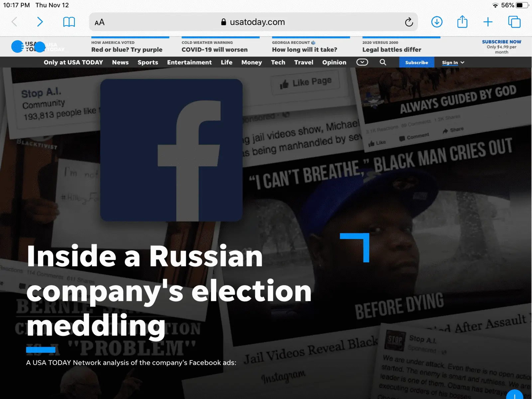Open the downloads arrow icon

click(437, 22)
